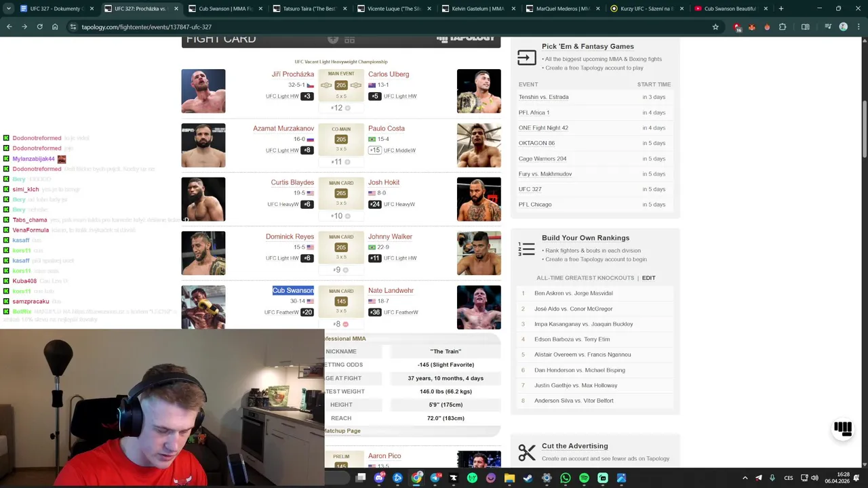Open Chrome from the taskbar
The width and height of the screenshot is (868, 488).
tap(416, 478)
